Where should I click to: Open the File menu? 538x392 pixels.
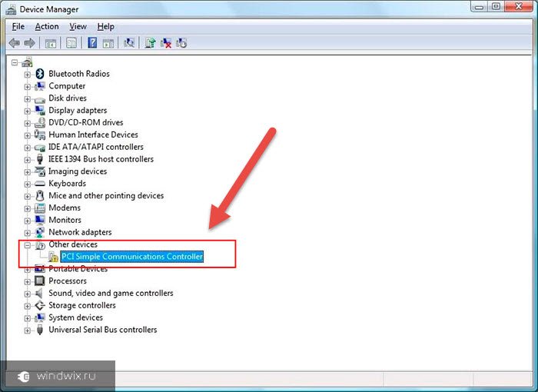18,26
